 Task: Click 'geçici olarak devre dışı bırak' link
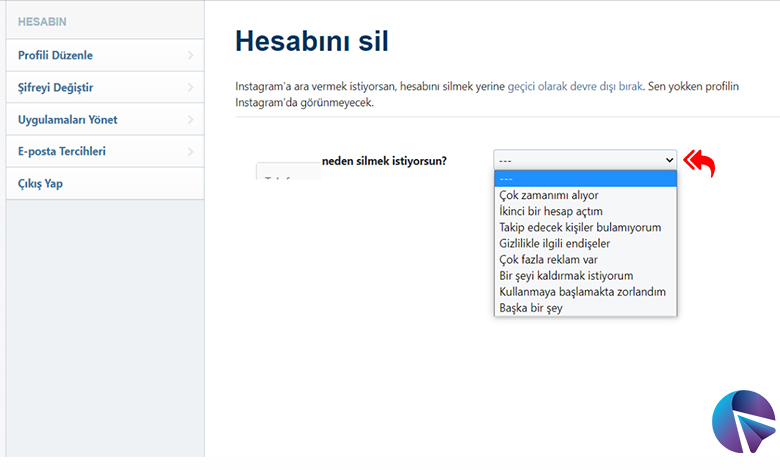(575, 87)
